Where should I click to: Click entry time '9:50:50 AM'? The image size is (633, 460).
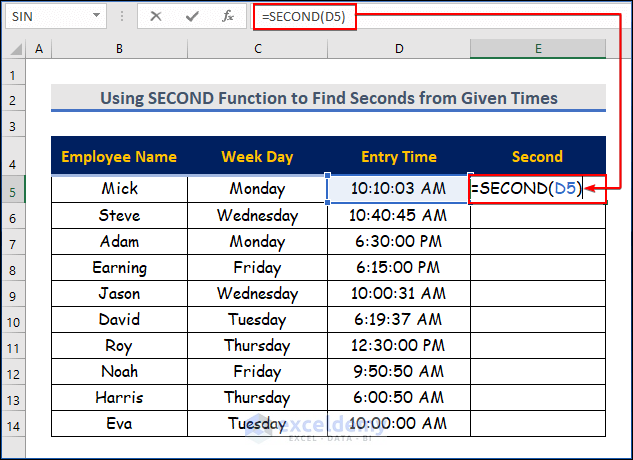(x=398, y=371)
